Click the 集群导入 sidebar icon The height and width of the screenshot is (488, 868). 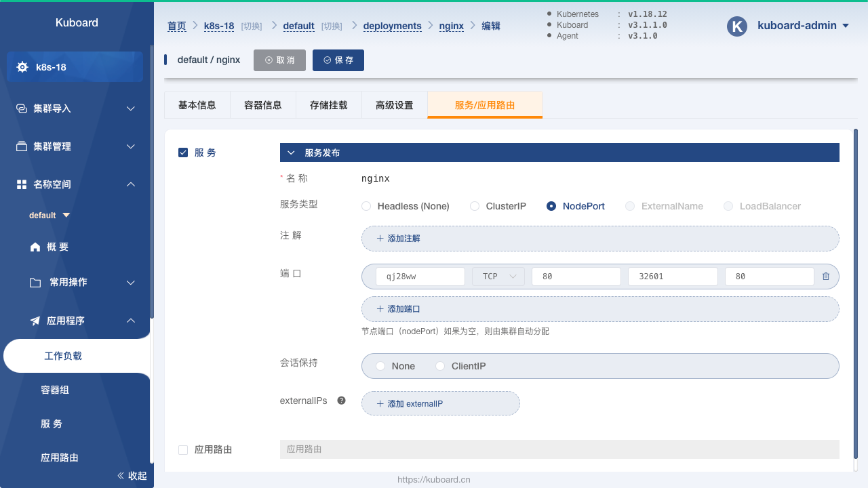pos(22,108)
